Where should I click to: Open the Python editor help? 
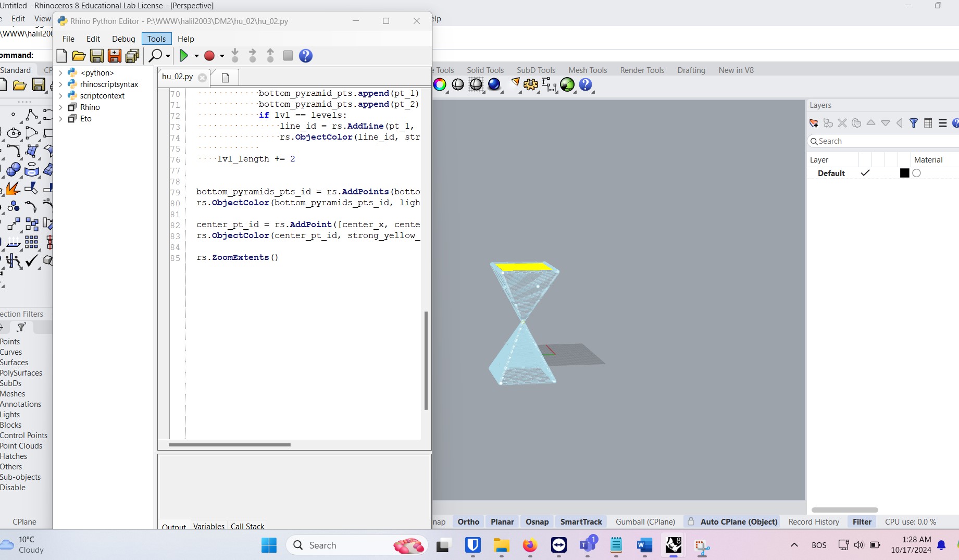point(306,56)
